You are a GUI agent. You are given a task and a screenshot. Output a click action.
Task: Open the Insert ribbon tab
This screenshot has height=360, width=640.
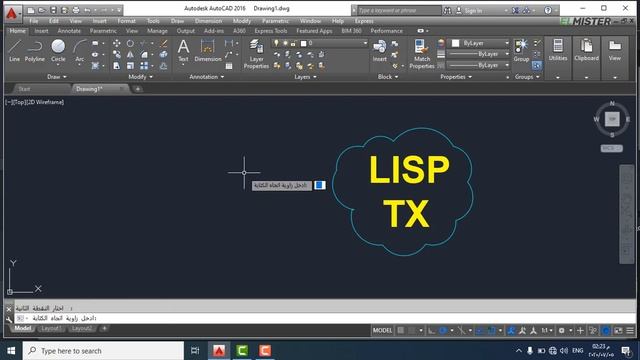click(x=41, y=31)
